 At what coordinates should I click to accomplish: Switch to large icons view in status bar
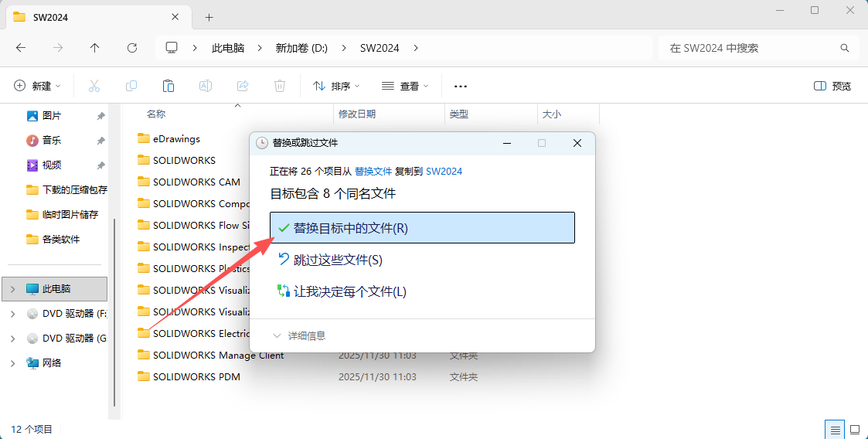tap(855, 430)
